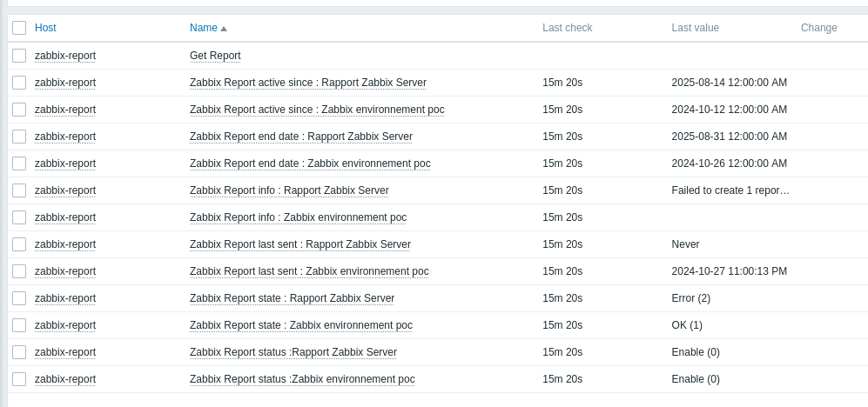This screenshot has width=868, height=407.
Task: Sort the table by the Host column
Action: 45,28
